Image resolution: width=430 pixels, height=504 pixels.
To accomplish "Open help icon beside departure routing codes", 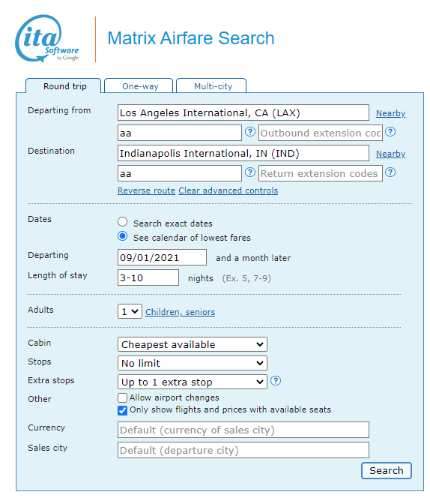I will click(250, 132).
